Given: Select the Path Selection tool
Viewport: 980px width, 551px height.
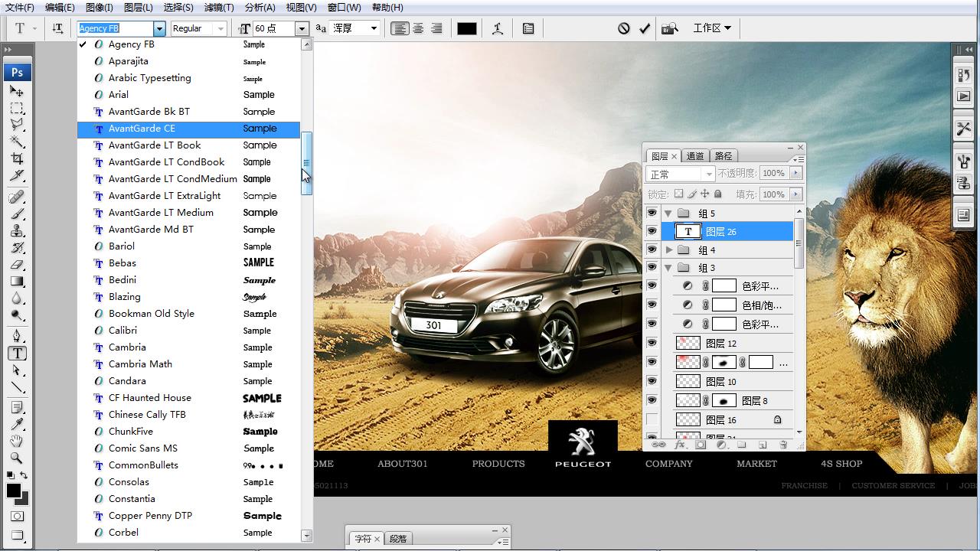Looking at the screenshot, I should [x=17, y=370].
